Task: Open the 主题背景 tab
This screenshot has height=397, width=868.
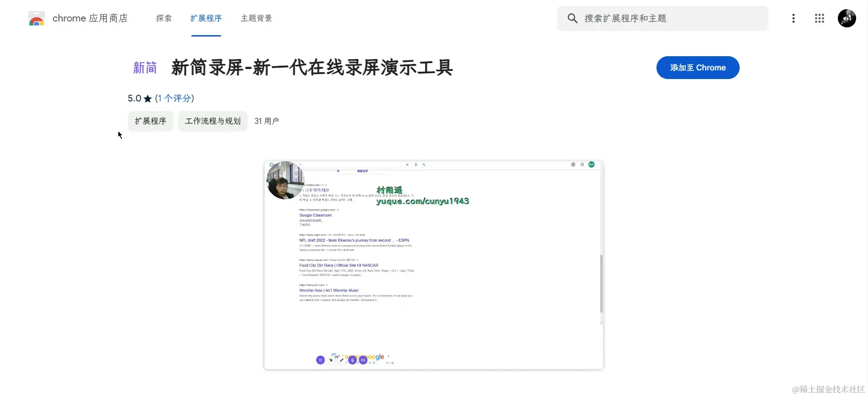Action: coord(256,18)
